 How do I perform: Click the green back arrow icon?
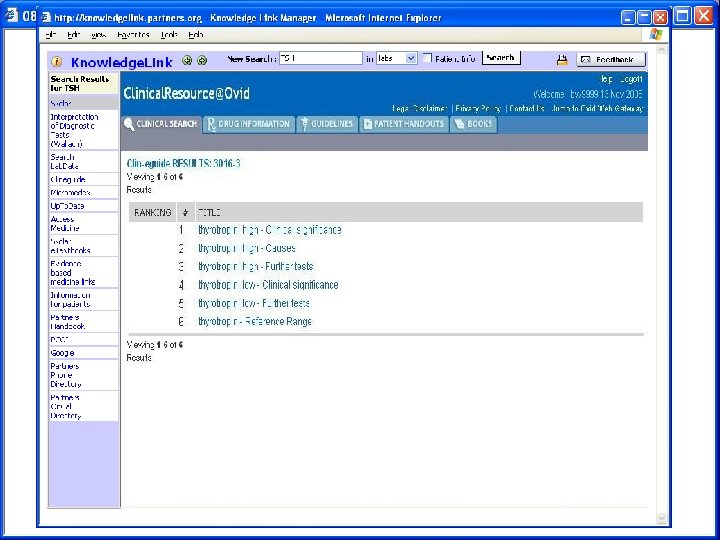[x=187, y=60]
